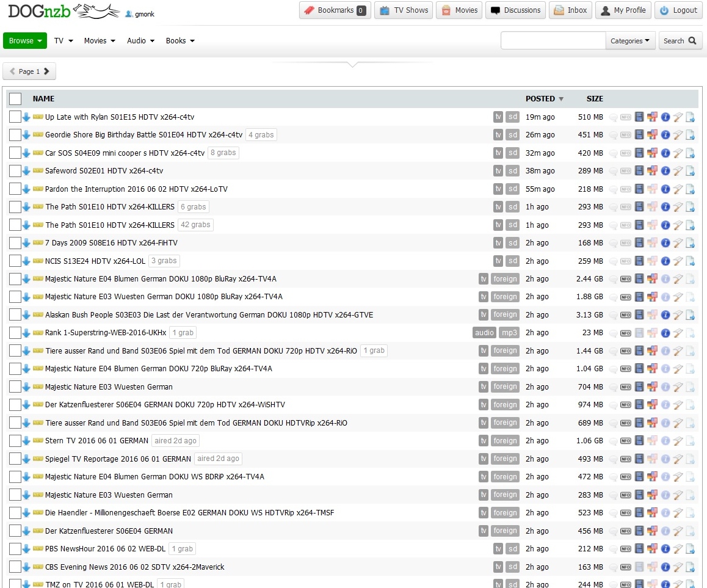The image size is (707, 588).
Task: Open the Audio dropdown menu
Action: point(140,40)
